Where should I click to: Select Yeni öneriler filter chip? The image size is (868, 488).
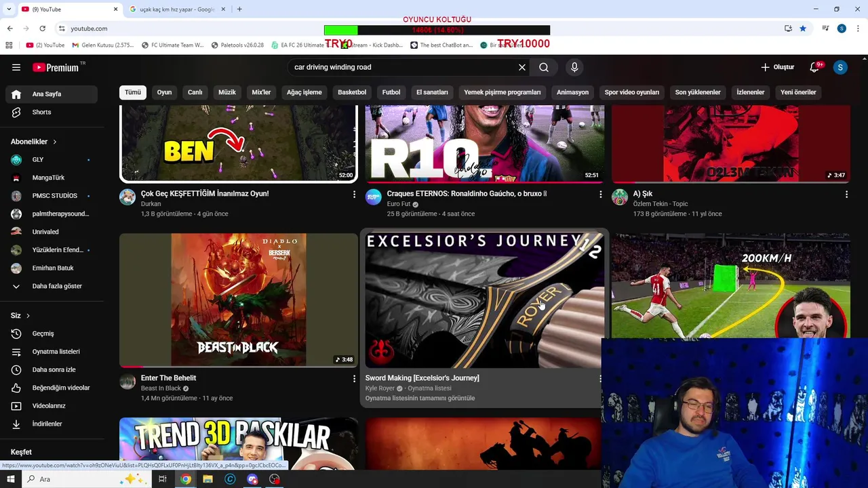798,92
